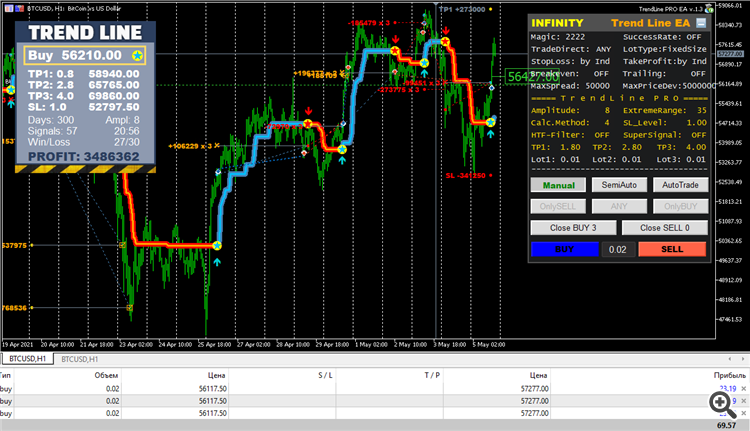750x431 pixels.
Task: Click the TP1 +273000 label on chart
Action: point(462,9)
